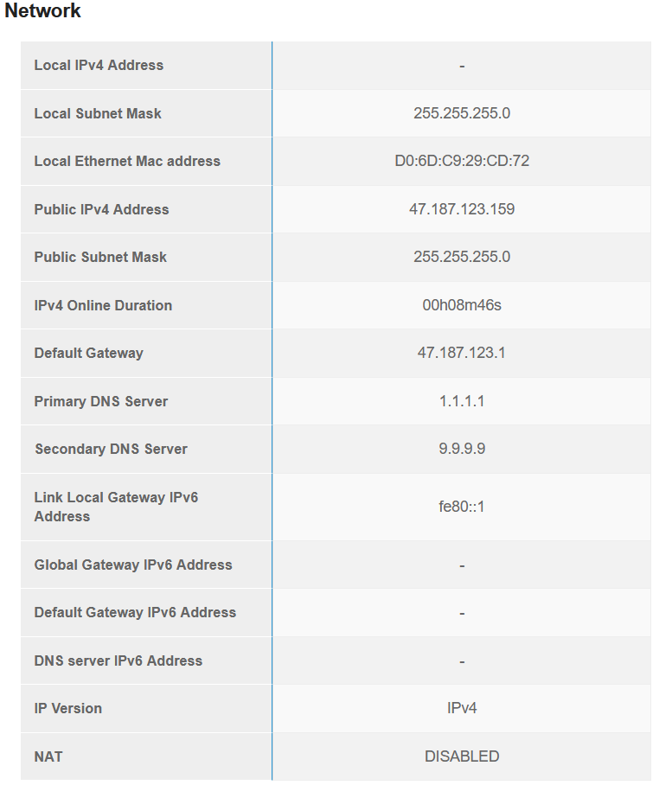This screenshot has width=672, height=785.
Task: Select the Local Ethernet Mac address label
Action: (x=127, y=161)
